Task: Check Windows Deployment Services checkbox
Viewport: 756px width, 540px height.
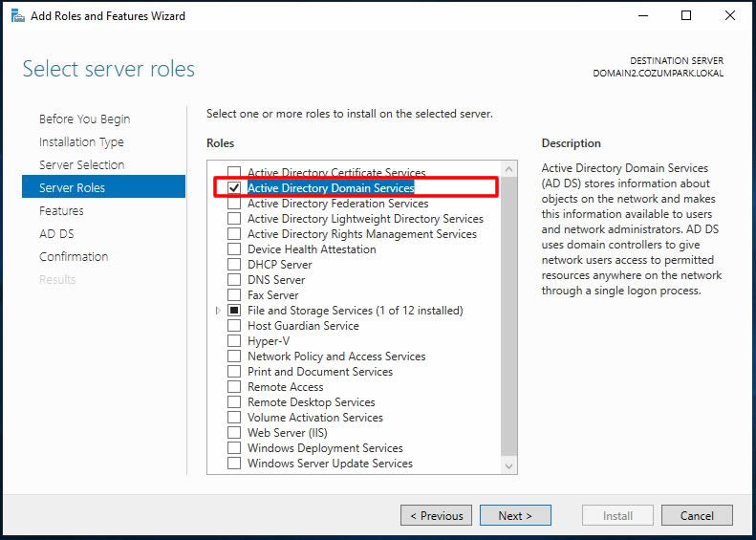Action: [234, 448]
